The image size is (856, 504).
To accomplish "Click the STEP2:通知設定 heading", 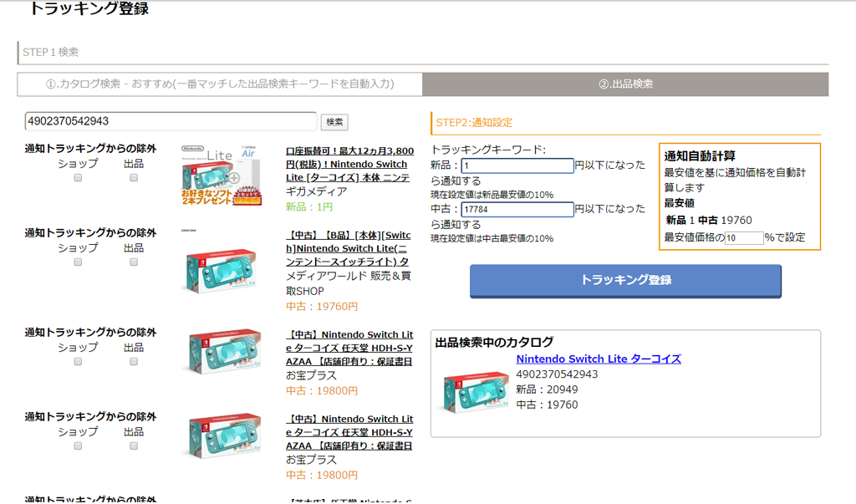I will [474, 123].
